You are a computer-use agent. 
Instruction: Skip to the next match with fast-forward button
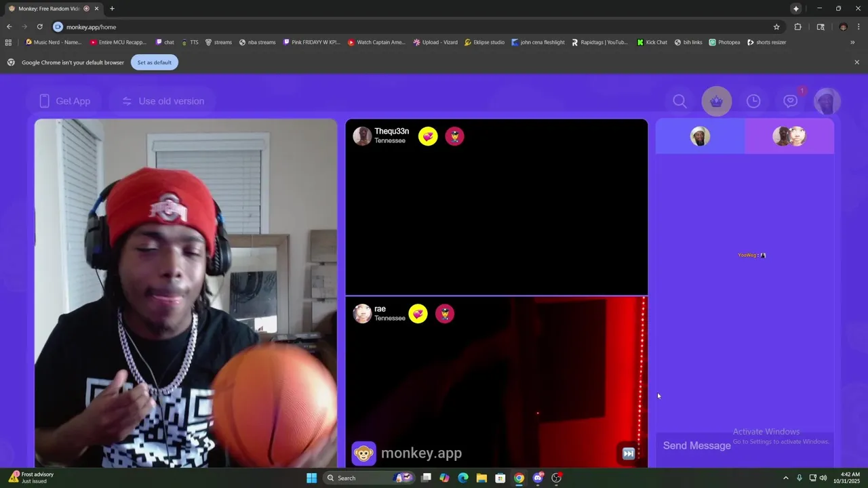click(629, 453)
